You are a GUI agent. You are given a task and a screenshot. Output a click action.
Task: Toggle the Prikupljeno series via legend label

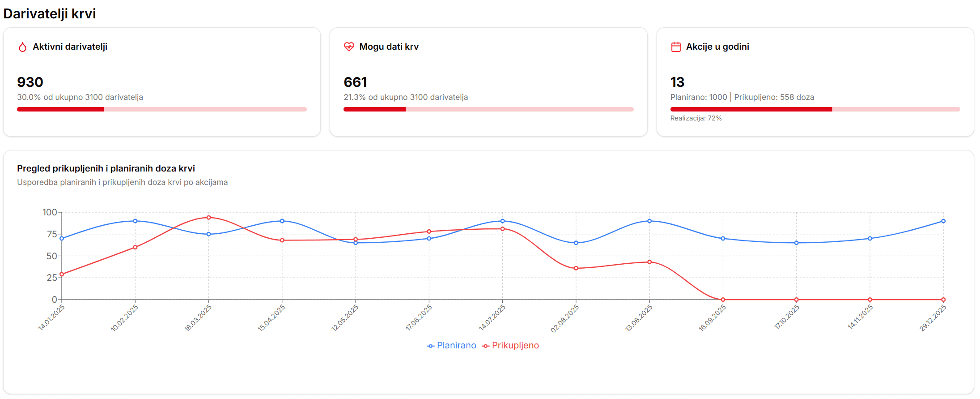pyautogui.click(x=515, y=346)
